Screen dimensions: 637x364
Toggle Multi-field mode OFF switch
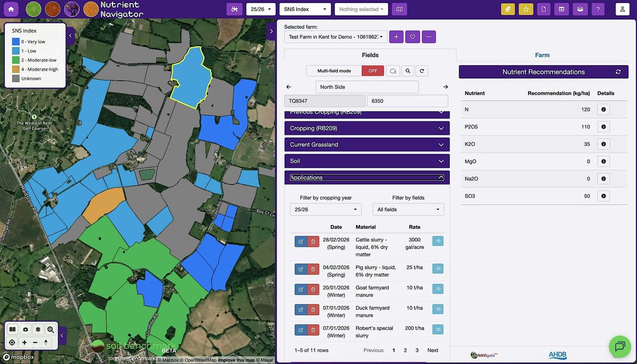coord(373,71)
